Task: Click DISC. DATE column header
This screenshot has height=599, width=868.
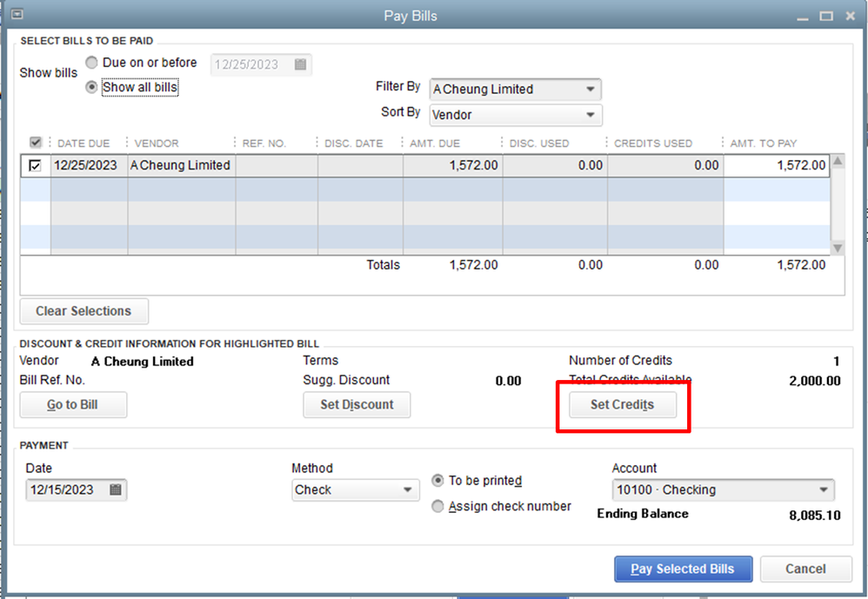Action: (x=354, y=143)
